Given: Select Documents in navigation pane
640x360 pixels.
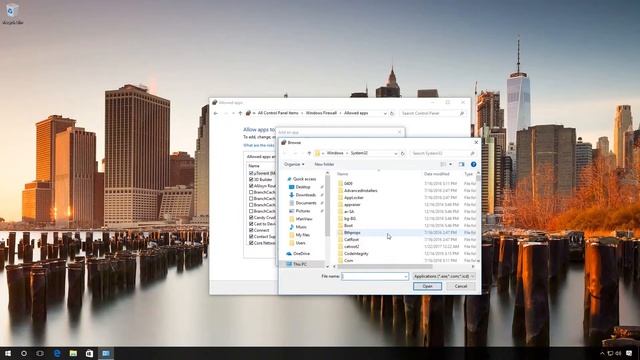Looking at the screenshot, I should pyautogui.click(x=306, y=203).
